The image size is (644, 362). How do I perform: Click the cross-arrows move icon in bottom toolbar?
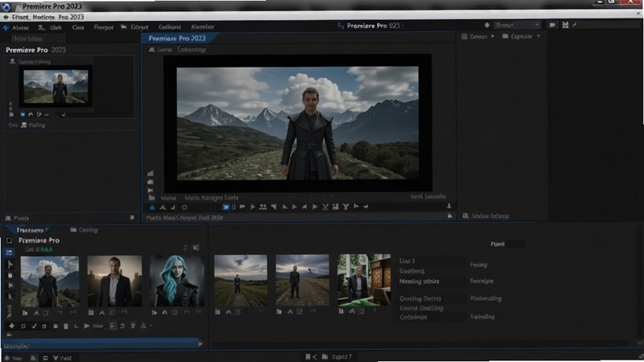[11, 326]
